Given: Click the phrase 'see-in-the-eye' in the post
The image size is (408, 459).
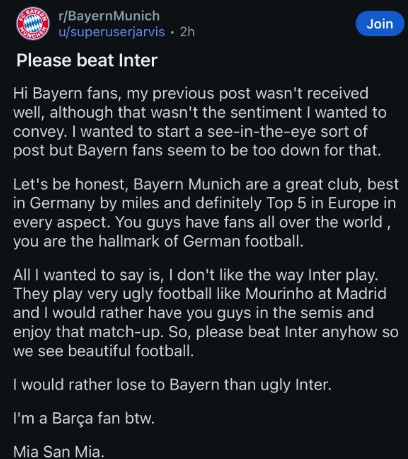Looking at the screenshot, I should click(x=261, y=132).
